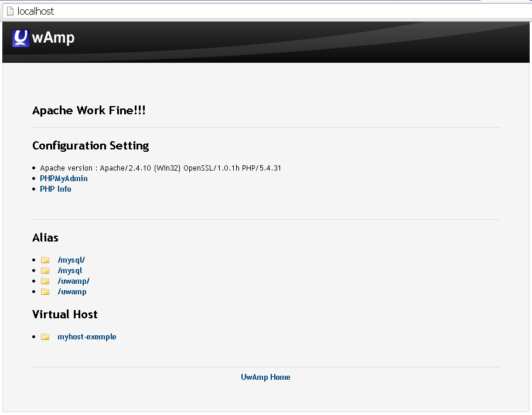Open the /mysql alias link without trailing slash
This screenshot has width=532, height=415.
coord(70,270)
